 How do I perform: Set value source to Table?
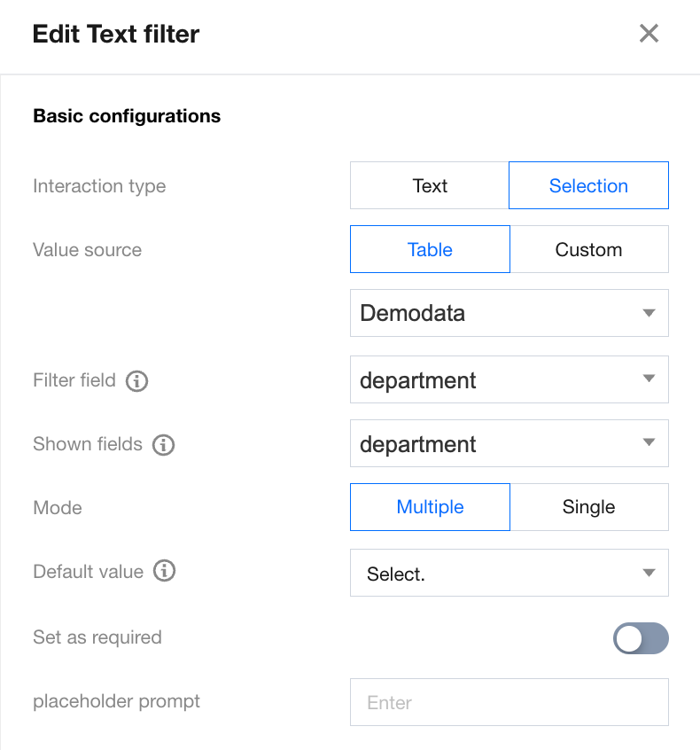(x=430, y=250)
